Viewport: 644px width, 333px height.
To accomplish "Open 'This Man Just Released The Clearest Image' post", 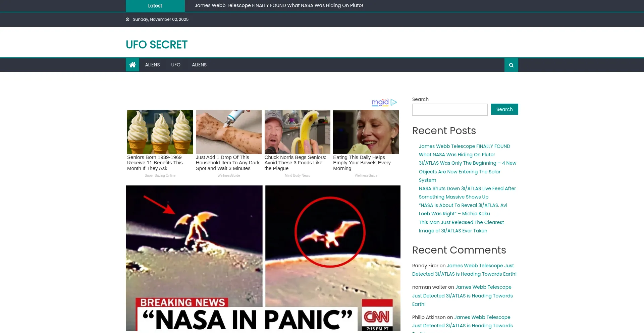I will 461,226.
